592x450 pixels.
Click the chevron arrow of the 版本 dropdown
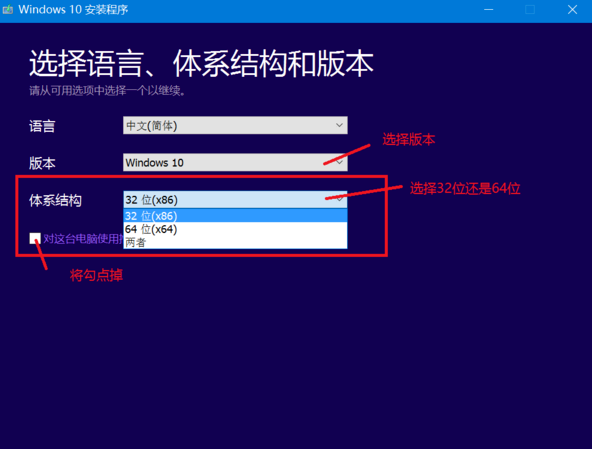[339, 162]
